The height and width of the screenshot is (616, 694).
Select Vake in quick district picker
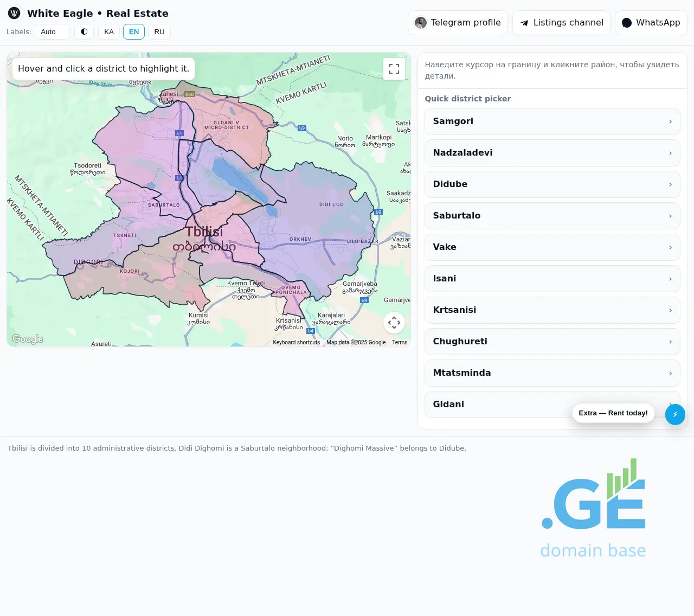552,247
